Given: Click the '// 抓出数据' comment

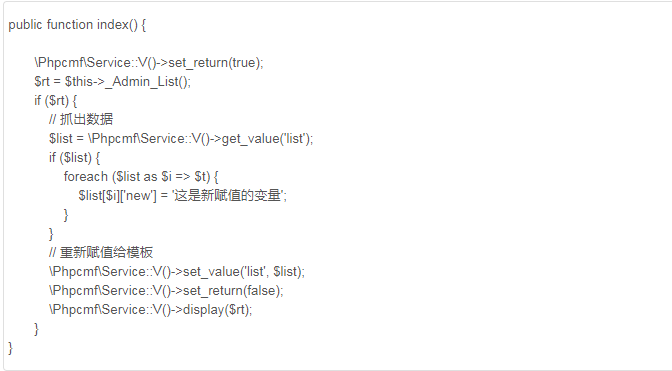Looking at the screenshot, I should [81, 120].
